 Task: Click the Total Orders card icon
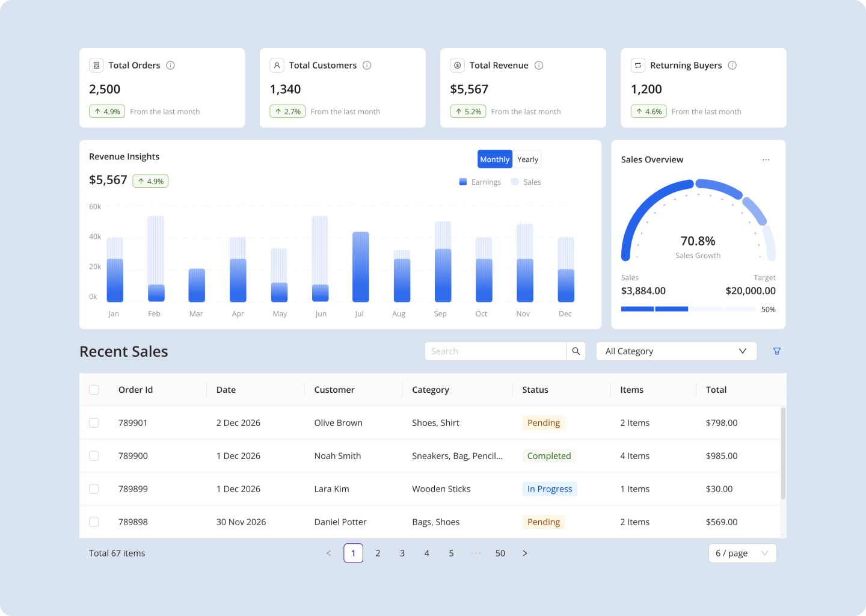(x=97, y=65)
